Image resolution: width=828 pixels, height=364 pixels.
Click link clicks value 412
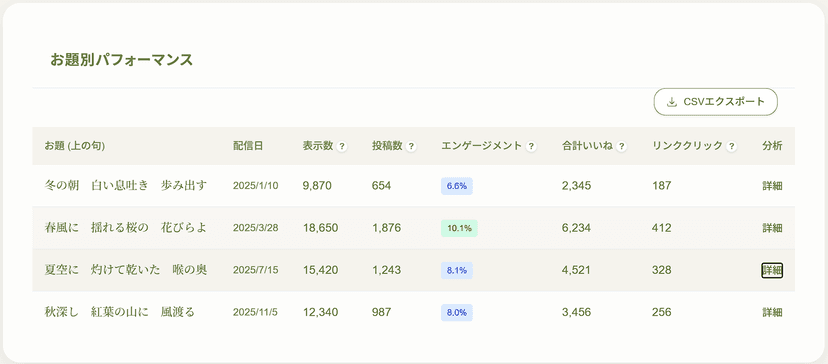pos(662,228)
